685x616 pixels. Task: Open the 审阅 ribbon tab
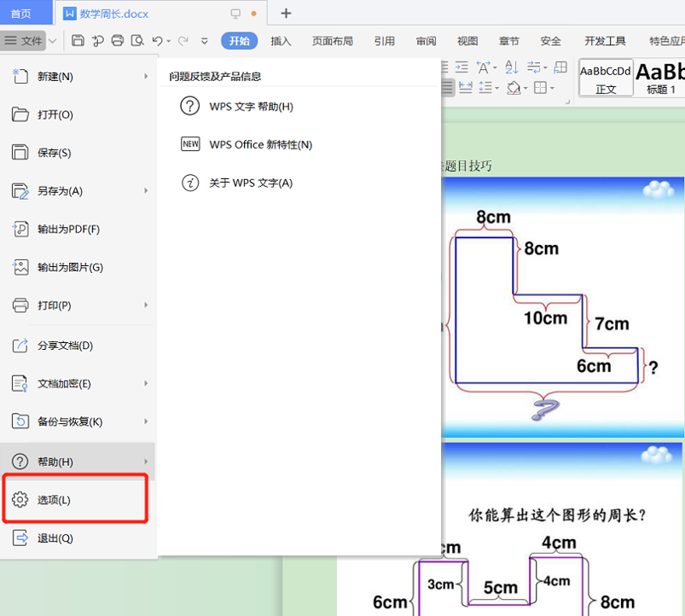point(426,41)
